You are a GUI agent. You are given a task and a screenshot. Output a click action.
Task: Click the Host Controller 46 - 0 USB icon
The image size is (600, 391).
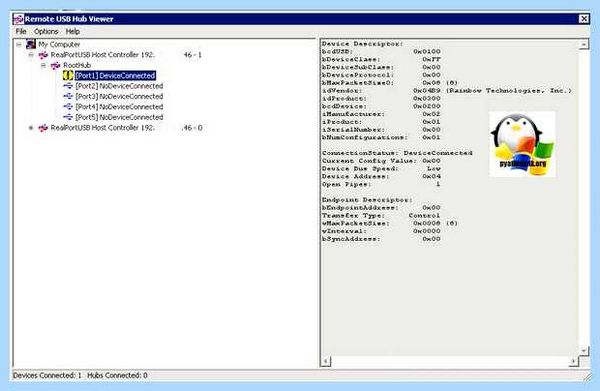click(x=43, y=128)
